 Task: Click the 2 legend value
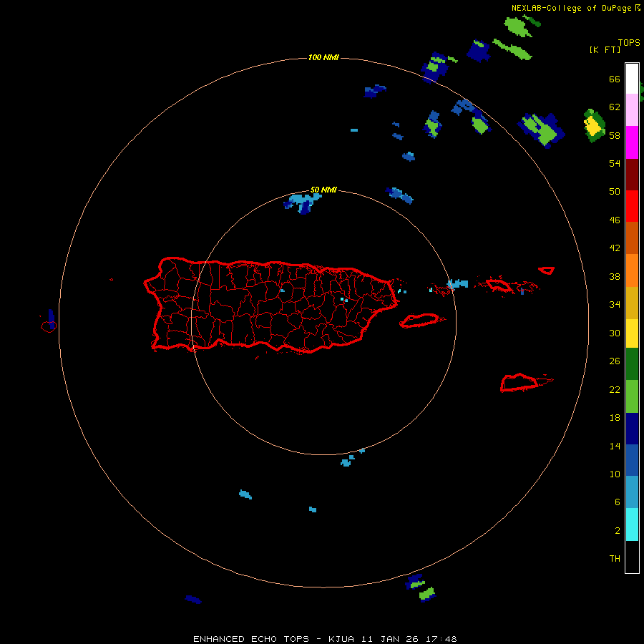tap(617, 531)
